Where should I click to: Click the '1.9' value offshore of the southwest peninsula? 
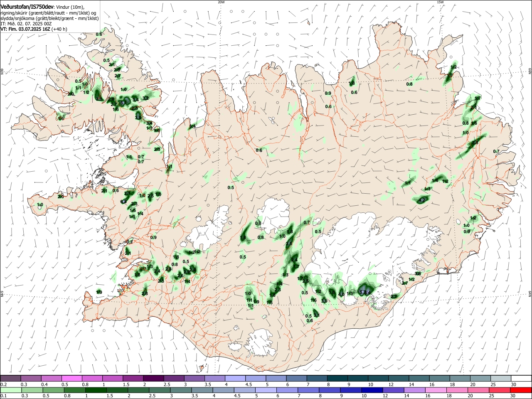99,293
